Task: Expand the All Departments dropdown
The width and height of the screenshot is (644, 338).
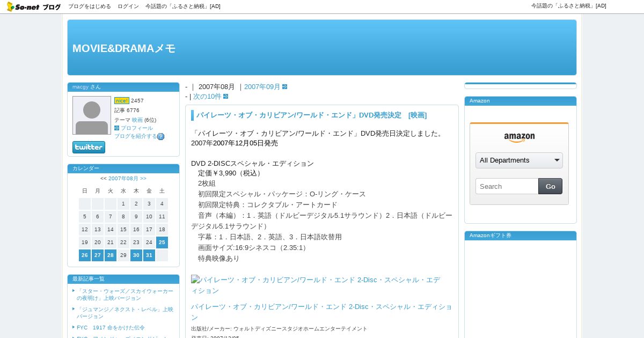Action: click(x=519, y=160)
